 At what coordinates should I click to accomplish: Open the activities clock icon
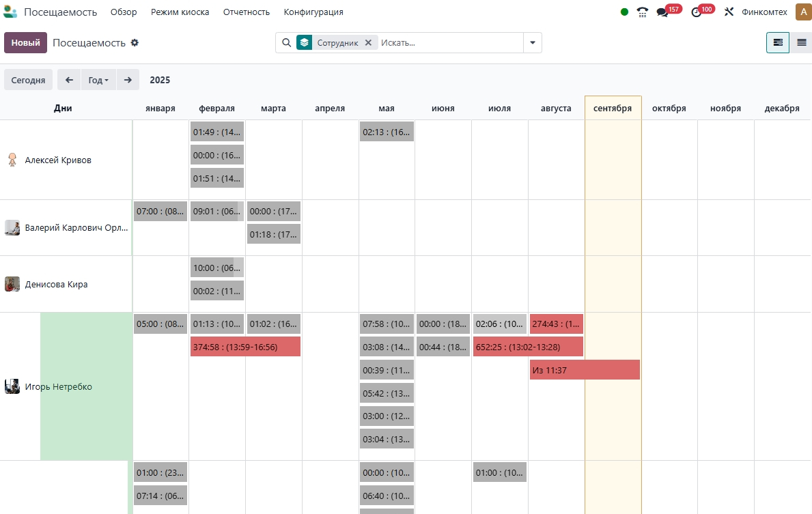[696, 12]
